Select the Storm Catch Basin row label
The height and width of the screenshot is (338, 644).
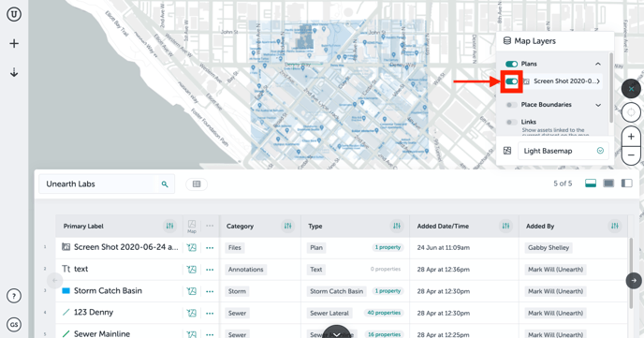click(x=108, y=291)
